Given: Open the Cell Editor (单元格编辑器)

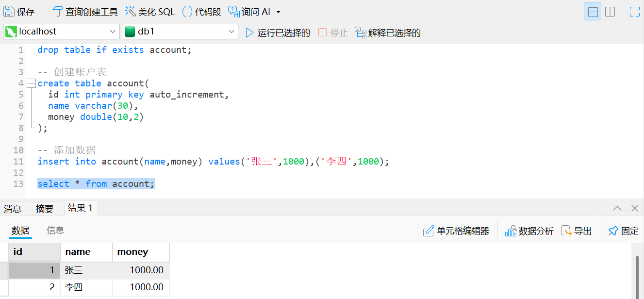Looking at the screenshot, I should [x=456, y=231].
